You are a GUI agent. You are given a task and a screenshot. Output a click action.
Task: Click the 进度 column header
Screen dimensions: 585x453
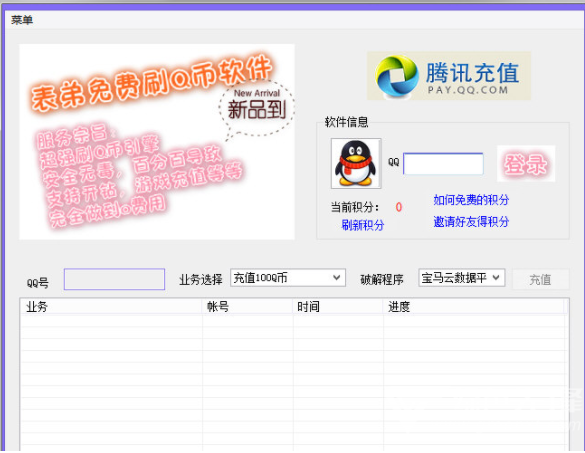(x=474, y=307)
